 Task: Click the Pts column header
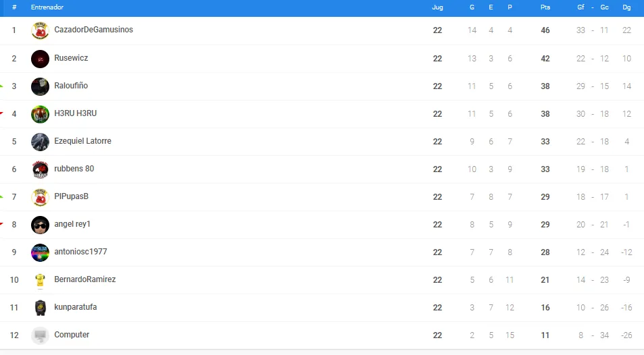545,7
